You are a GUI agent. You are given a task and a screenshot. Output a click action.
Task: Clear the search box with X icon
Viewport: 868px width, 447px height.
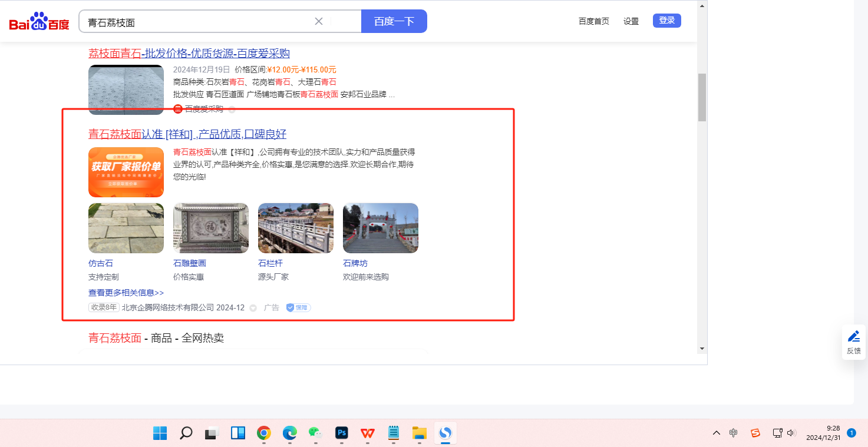click(x=319, y=21)
